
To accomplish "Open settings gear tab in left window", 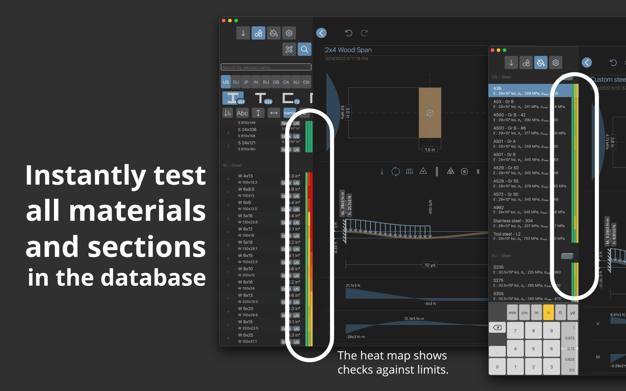I will [x=289, y=33].
